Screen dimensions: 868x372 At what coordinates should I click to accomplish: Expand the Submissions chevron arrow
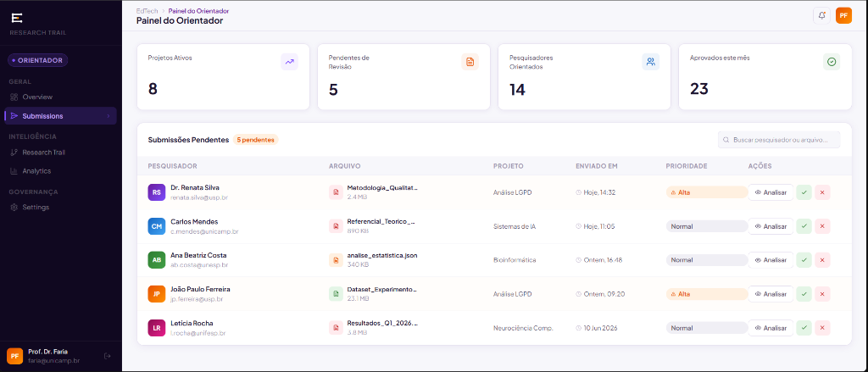point(108,116)
